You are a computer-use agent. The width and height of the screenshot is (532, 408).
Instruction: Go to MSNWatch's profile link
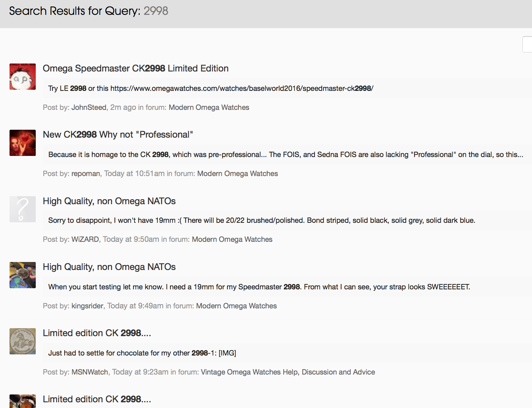tap(90, 372)
